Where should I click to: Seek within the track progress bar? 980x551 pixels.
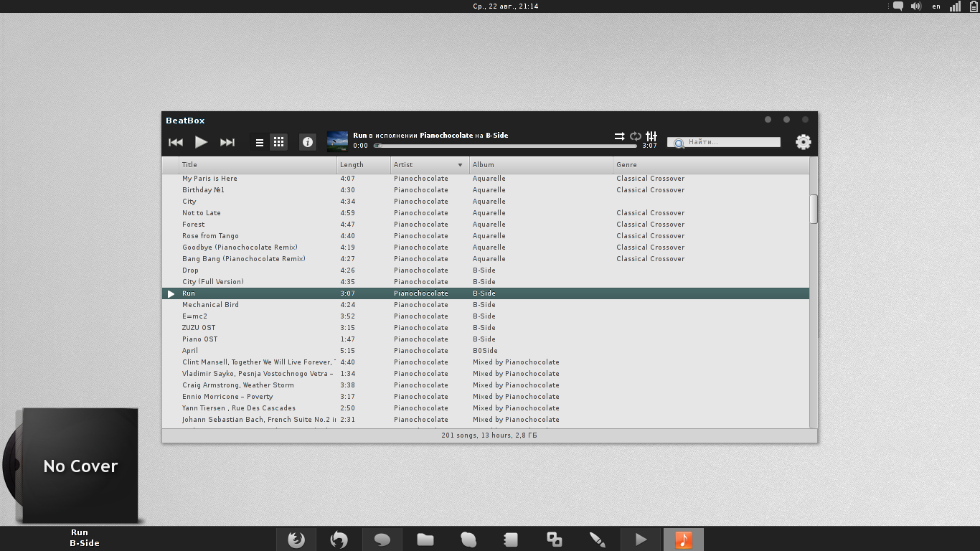click(505, 146)
